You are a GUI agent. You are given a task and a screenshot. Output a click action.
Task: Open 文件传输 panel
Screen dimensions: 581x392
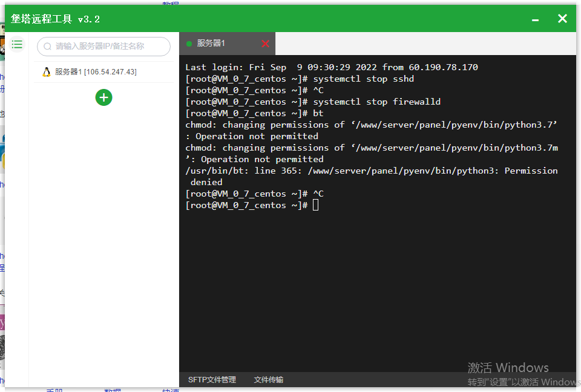(269, 380)
